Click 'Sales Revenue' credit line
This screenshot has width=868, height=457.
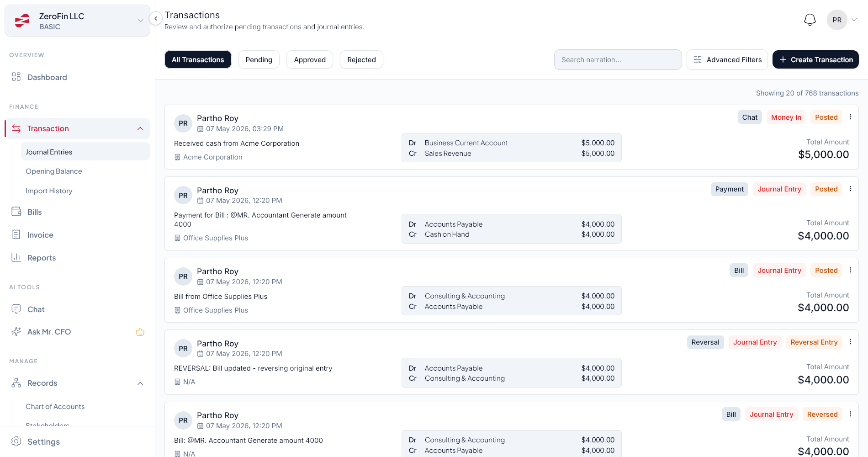pyautogui.click(x=512, y=153)
